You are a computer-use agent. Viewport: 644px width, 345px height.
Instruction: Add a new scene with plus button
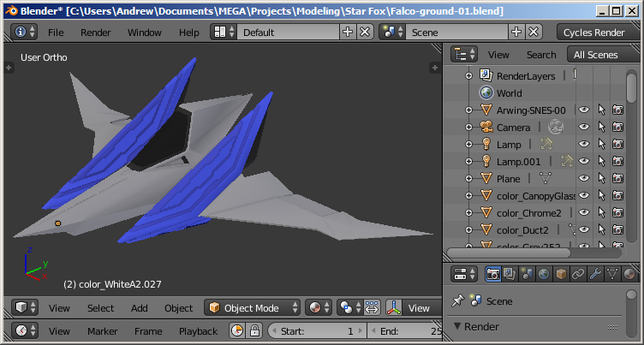pyautogui.click(x=516, y=32)
